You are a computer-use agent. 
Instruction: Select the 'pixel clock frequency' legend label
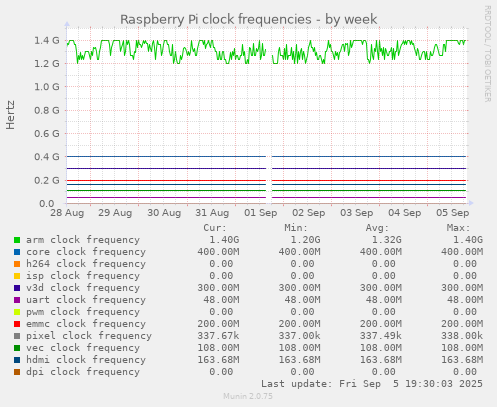[89, 336]
